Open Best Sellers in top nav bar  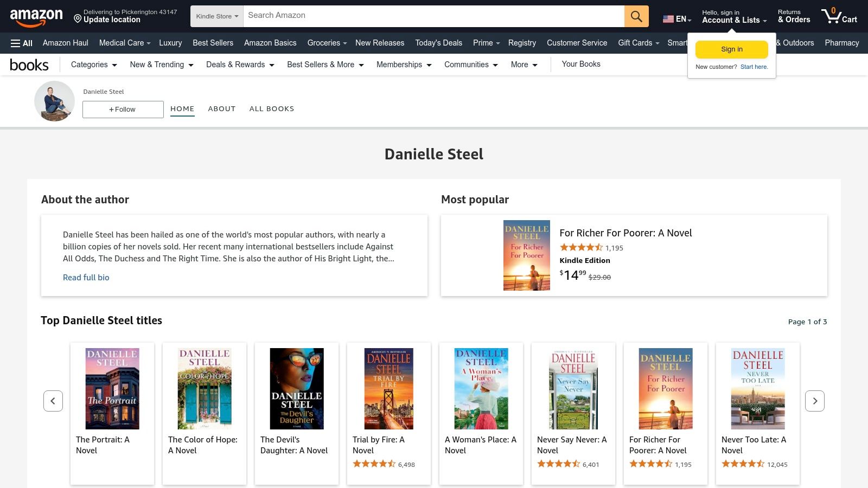[x=213, y=43]
